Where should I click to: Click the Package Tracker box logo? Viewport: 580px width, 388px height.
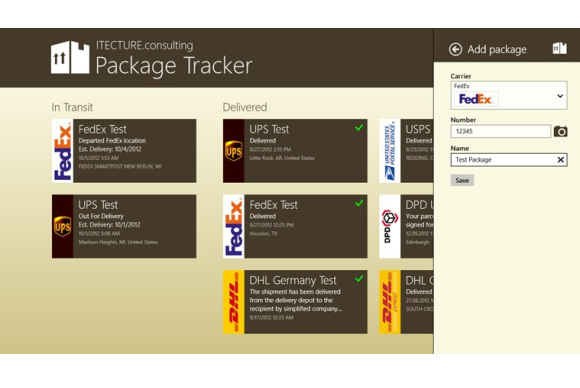pyautogui.click(x=70, y=57)
